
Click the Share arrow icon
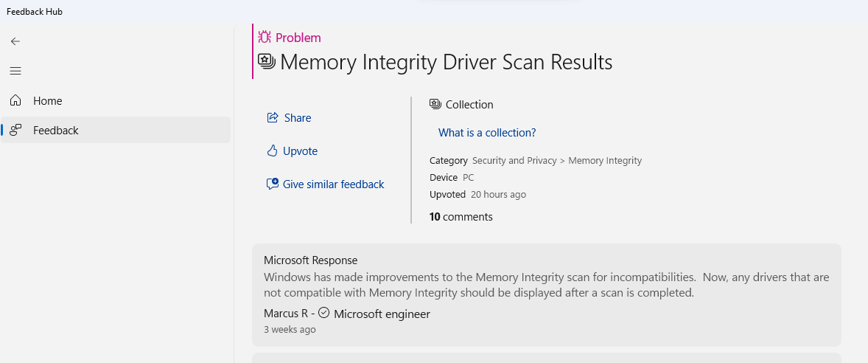click(273, 117)
